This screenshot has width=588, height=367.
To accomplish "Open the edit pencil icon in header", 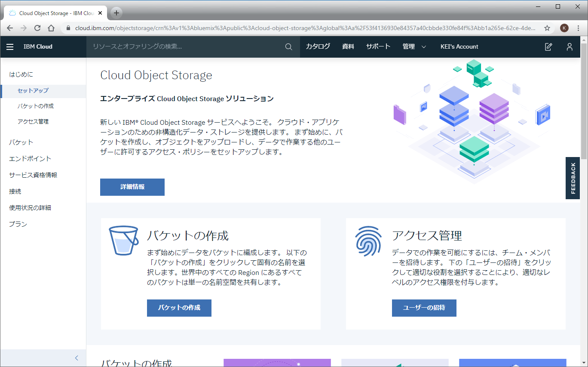I will (548, 47).
